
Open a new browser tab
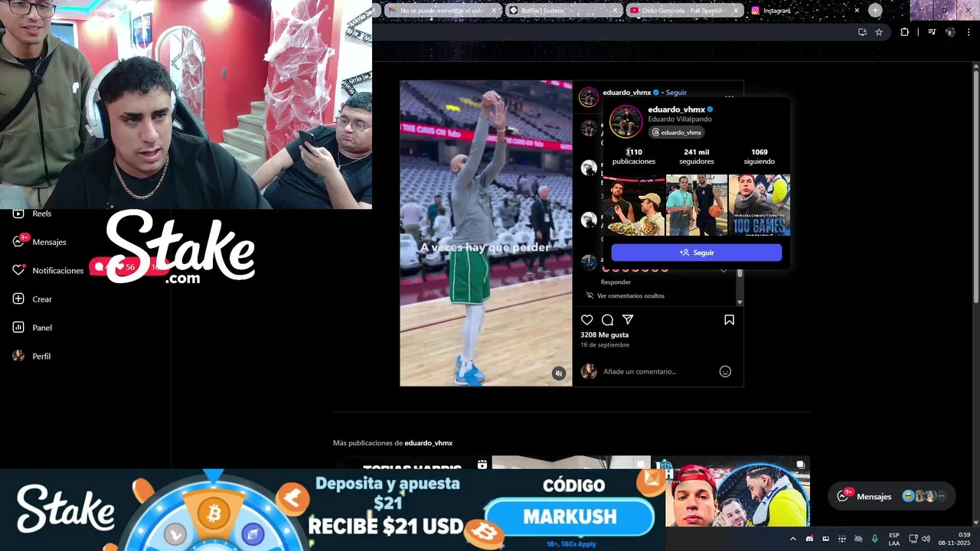tap(875, 10)
